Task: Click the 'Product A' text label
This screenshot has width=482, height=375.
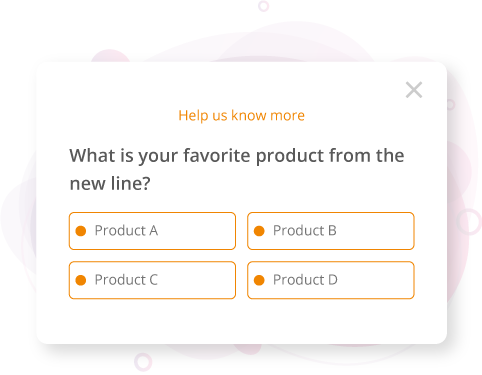Action: pyautogui.click(x=126, y=230)
